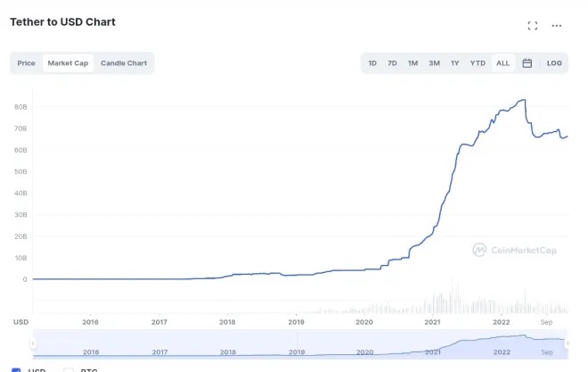
Task: Select the 1D time range
Action: [372, 63]
